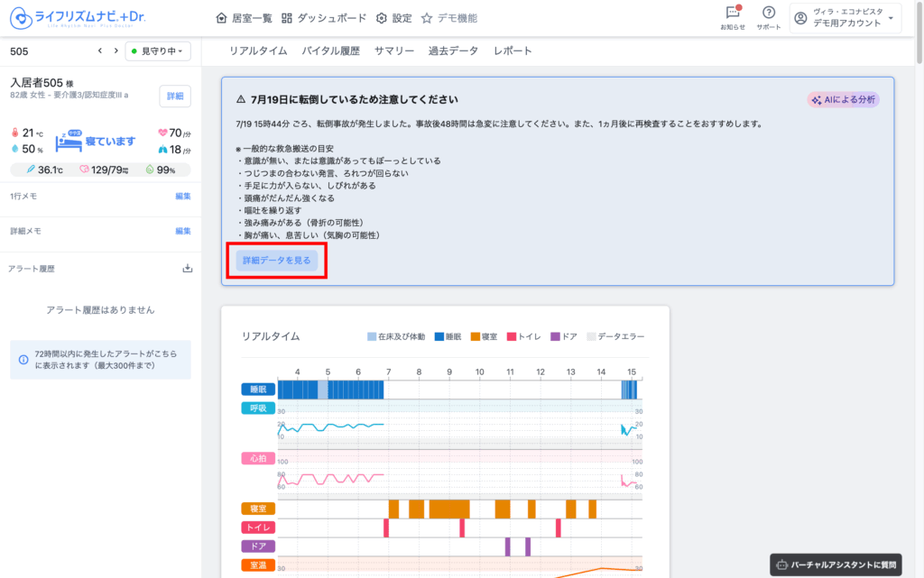
Task: Click the 入居者505 様 resident name
Action: point(42,83)
